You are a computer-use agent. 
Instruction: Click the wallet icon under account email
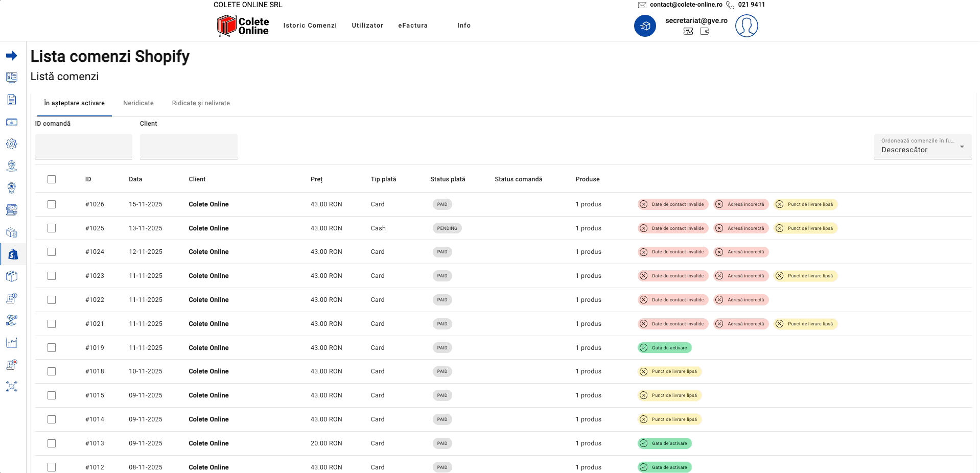tap(705, 31)
